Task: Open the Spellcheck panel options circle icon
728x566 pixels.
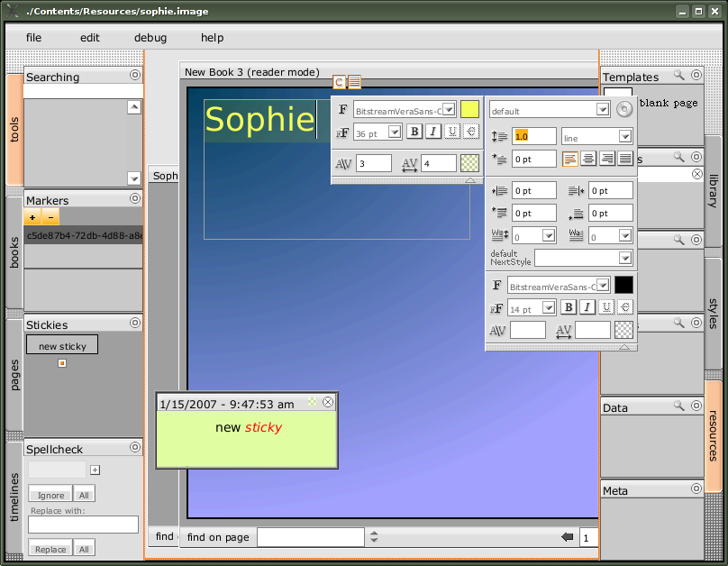Action: [x=134, y=447]
